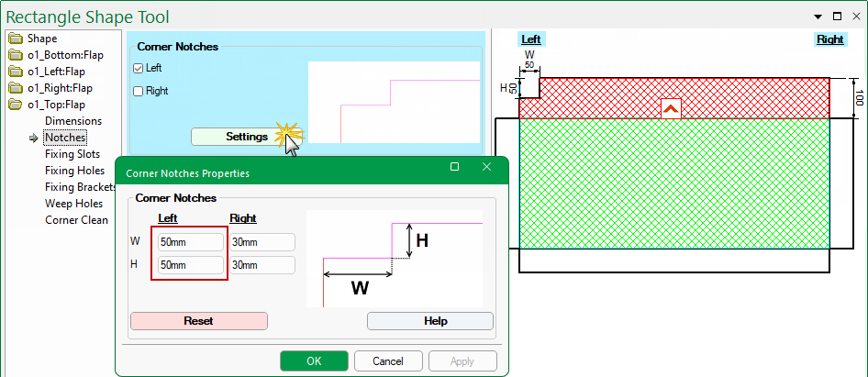Select the o1_Bottom:Flap folder icon
Image resolution: width=868 pixels, height=377 pixels.
(16, 55)
